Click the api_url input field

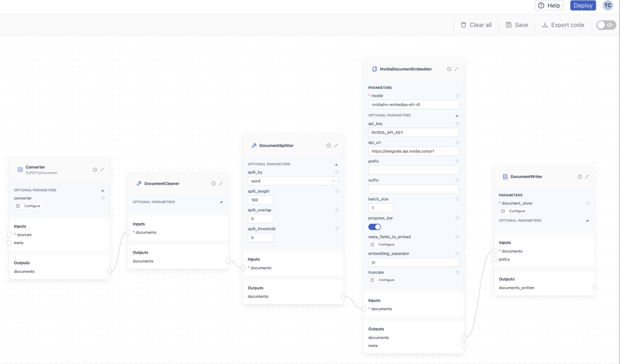point(414,151)
